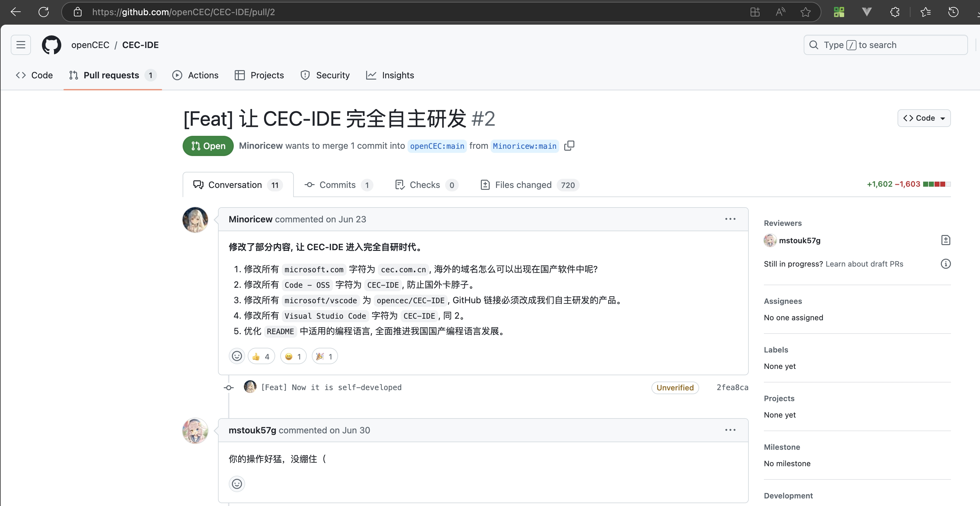Screen dimensions: 980x506
Task: Open the add reaction smiley on Minoricew's comment
Action: pyautogui.click(x=237, y=356)
